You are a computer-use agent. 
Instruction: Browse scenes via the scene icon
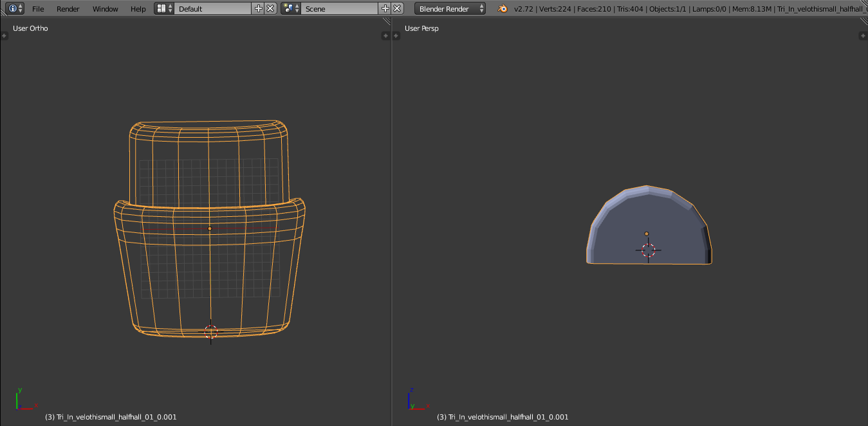291,9
